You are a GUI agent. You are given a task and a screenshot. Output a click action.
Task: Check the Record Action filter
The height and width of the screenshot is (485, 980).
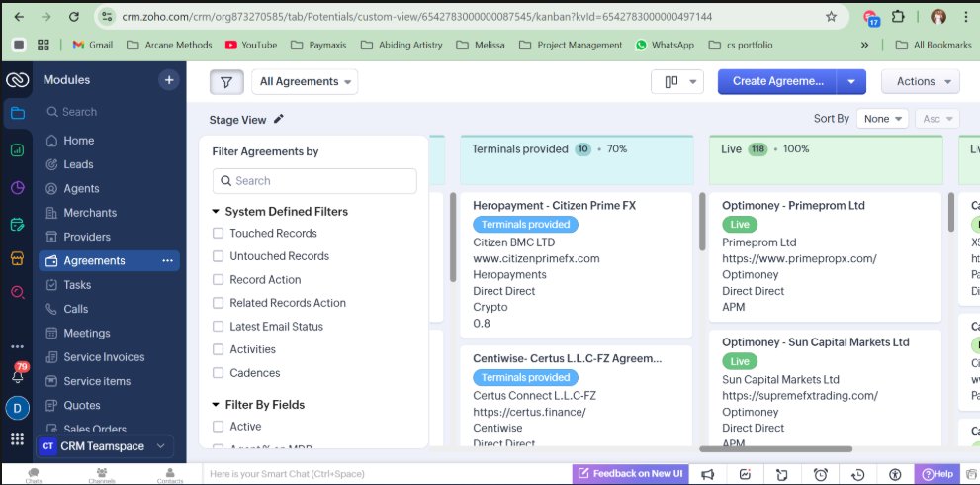219,280
